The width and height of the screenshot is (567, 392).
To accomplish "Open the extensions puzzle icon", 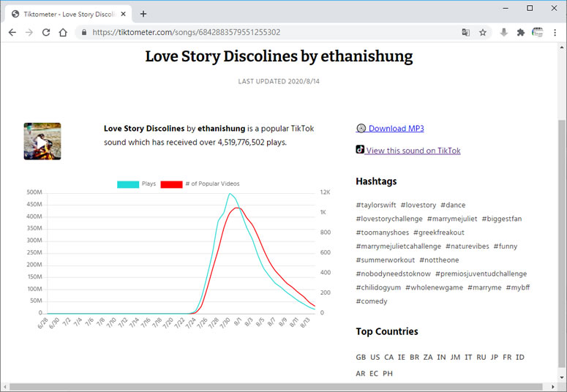I will coord(521,32).
